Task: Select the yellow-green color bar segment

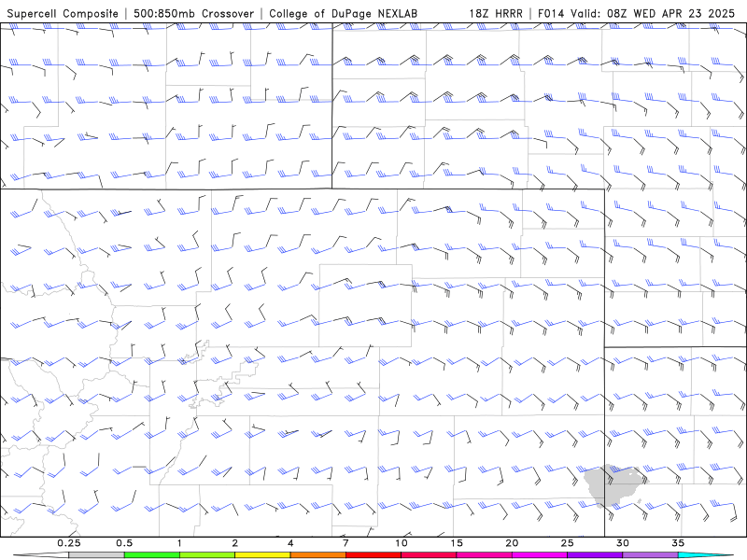Action: [207, 555]
